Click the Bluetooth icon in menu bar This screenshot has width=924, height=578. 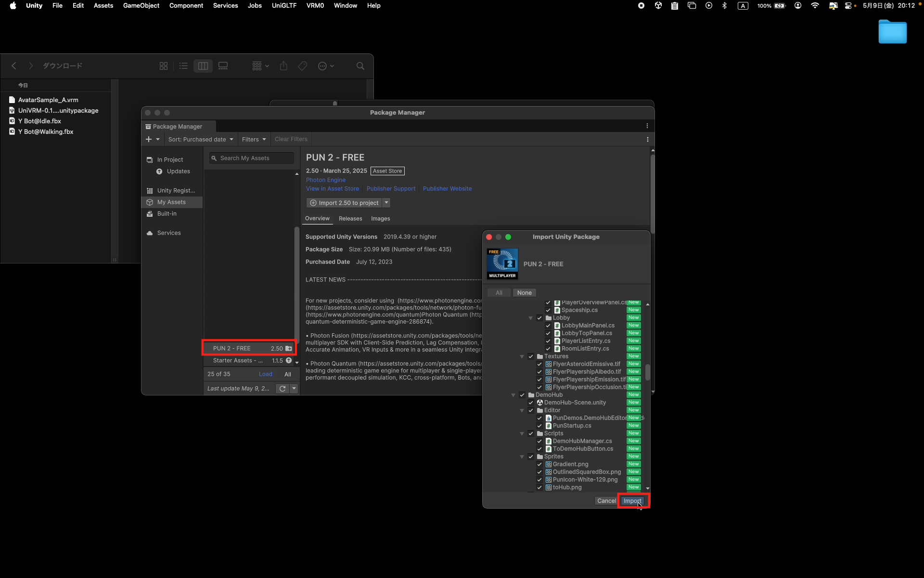[x=724, y=6]
